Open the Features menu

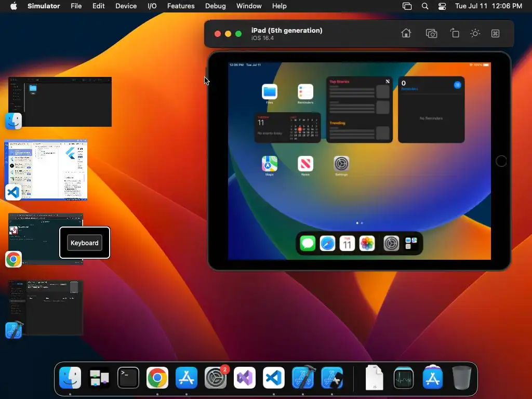pyautogui.click(x=181, y=6)
